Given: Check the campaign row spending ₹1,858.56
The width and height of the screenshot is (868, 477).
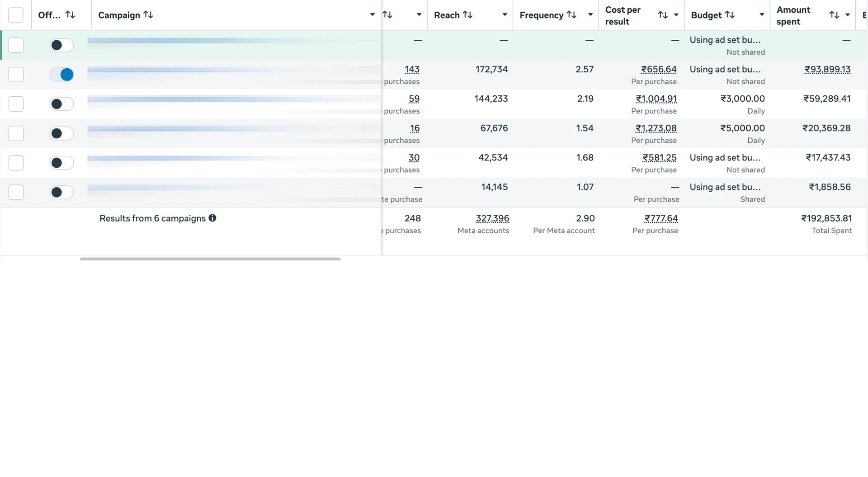Looking at the screenshot, I should (x=16, y=192).
